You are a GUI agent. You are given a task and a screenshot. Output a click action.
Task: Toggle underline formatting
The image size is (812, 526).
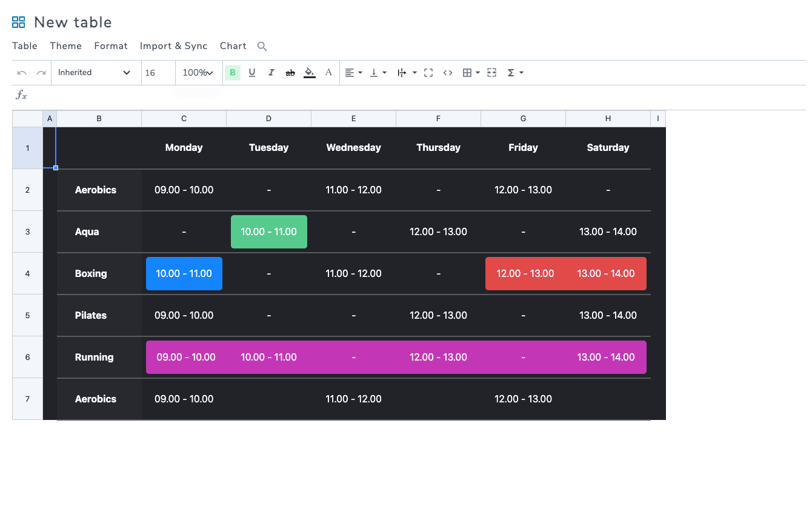252,73
